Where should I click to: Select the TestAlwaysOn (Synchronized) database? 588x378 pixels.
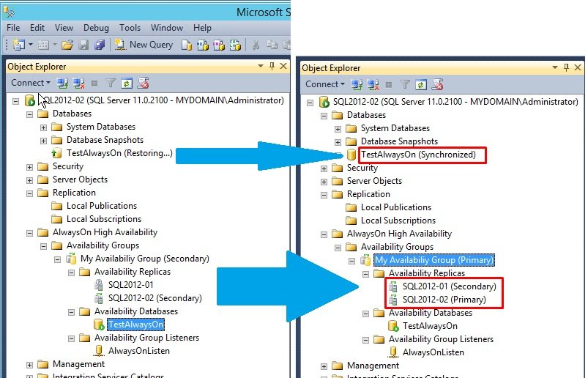417,155
